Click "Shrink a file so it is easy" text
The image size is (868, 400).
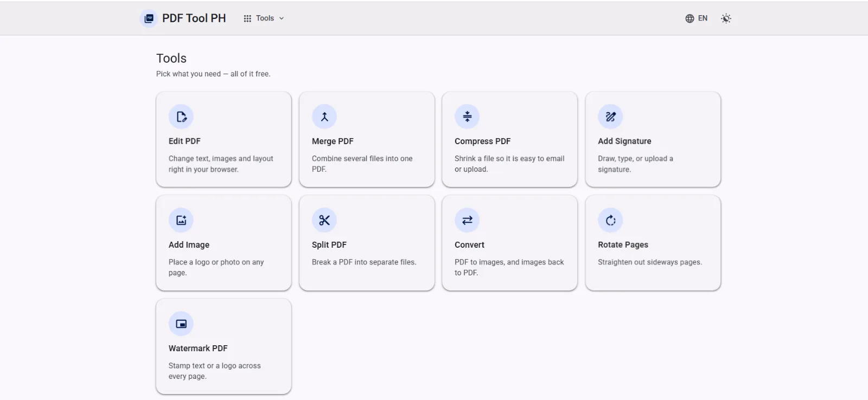point(509,164)
